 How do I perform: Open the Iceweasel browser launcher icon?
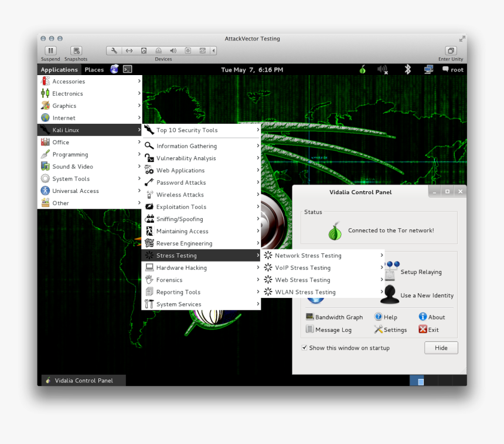114,69
